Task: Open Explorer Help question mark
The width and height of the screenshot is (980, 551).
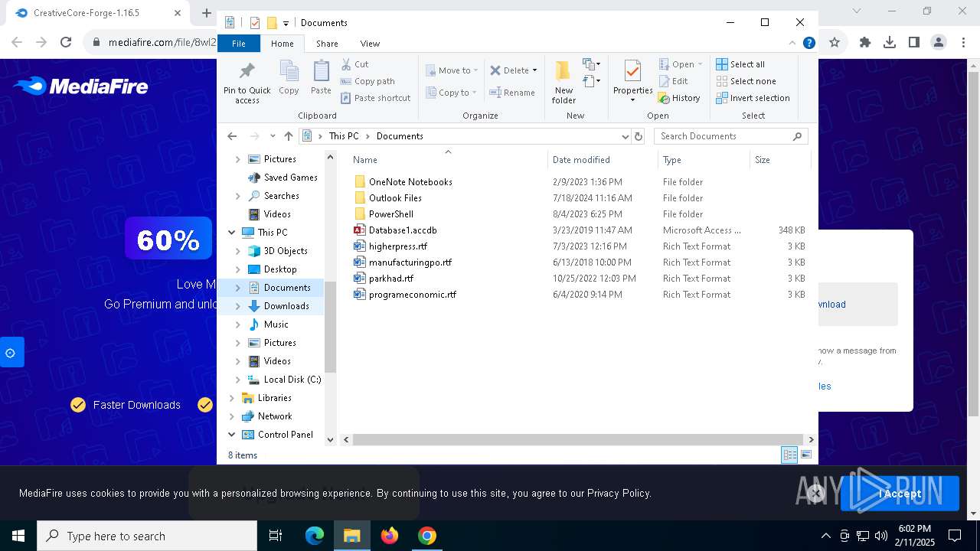Action: [808, 43]
